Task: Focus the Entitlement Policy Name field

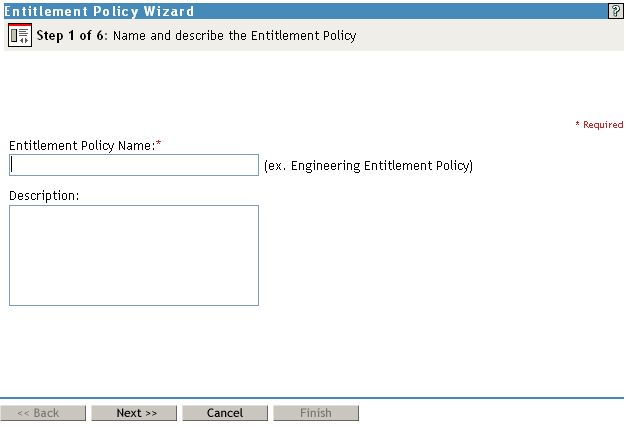Action: point(134,165)
